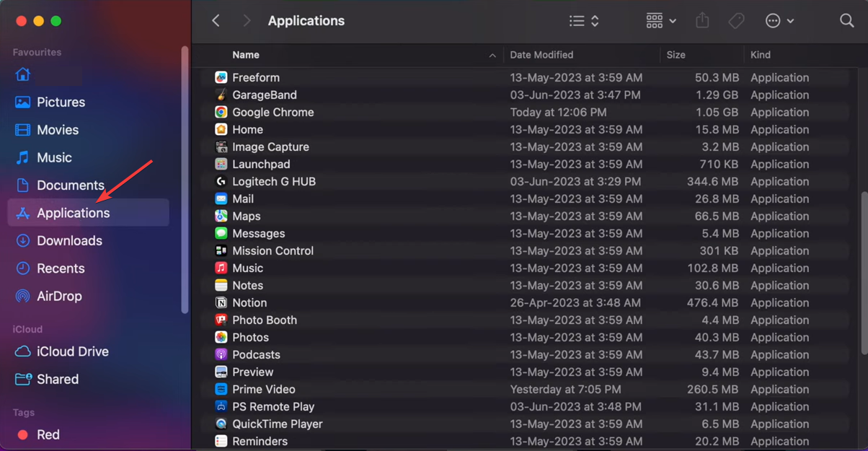Click the iCloud section heading
The height and width of the screenshot is (451, 868).
tap(27, 329)
